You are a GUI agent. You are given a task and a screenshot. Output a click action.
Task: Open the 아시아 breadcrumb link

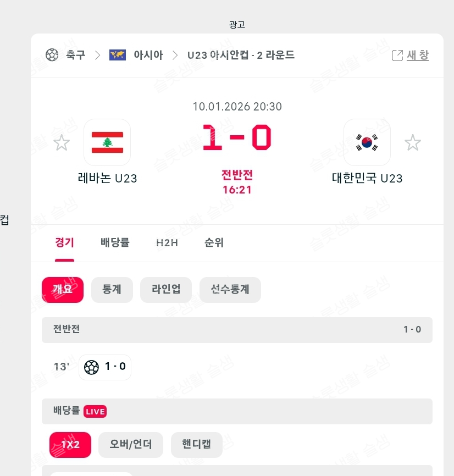click(148, 55)
